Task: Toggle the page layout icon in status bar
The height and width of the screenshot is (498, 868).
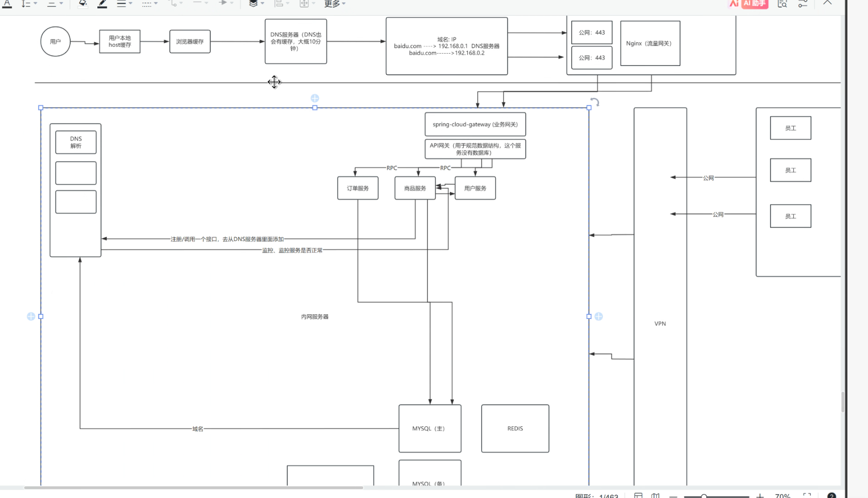Action: click(x=638, y=495)
